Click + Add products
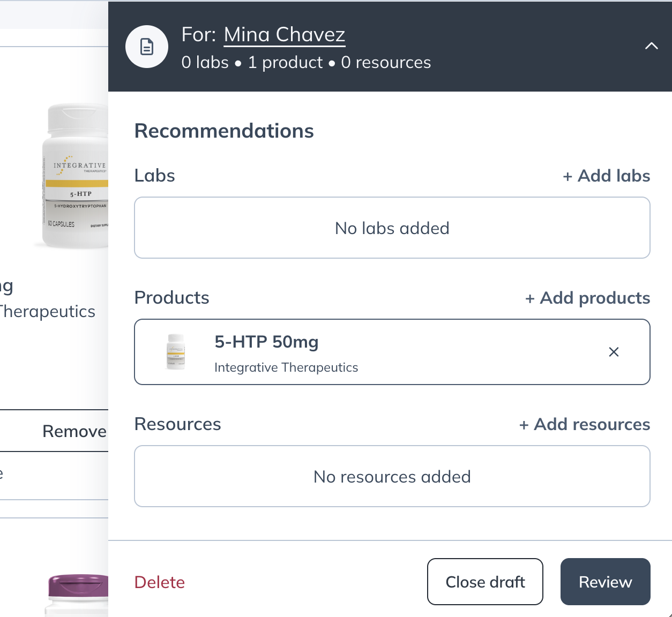 (587, 298)
